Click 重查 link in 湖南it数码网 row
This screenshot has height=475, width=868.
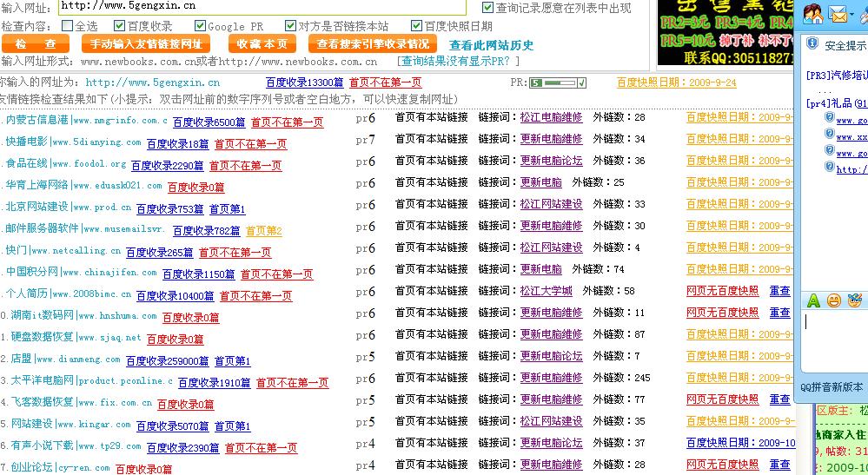(x=779, y=313)
